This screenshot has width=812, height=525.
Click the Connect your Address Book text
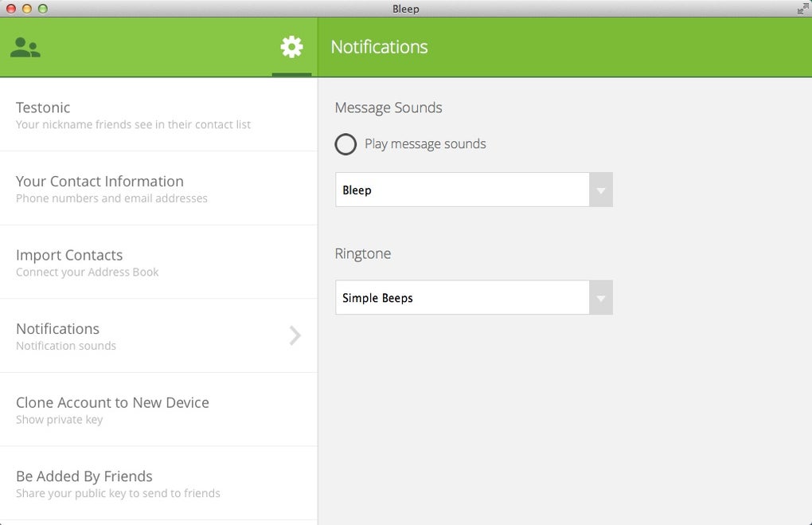pos(88,272)
